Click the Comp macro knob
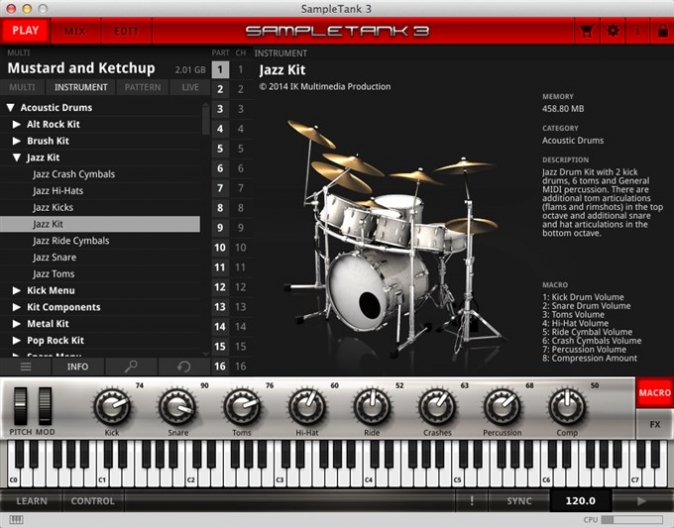 (567, 407)
